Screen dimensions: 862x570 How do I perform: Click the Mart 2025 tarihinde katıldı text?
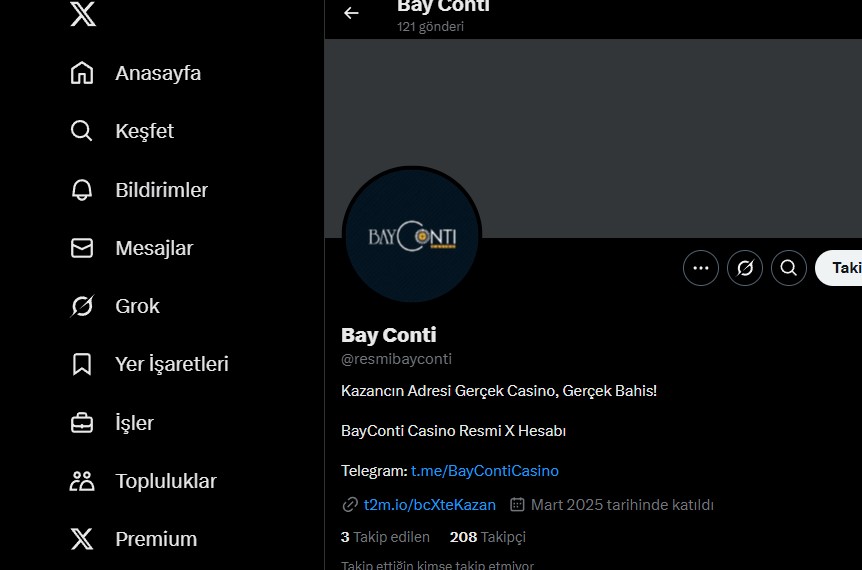coord(622,505)
